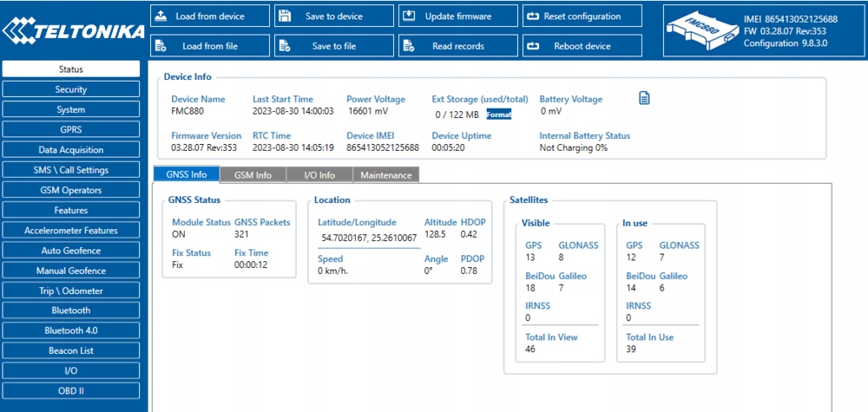Open the I/O section in sidebar
The height and width of the screenshot is (412, 868).
pyautogui.click(x=71, y=370)
